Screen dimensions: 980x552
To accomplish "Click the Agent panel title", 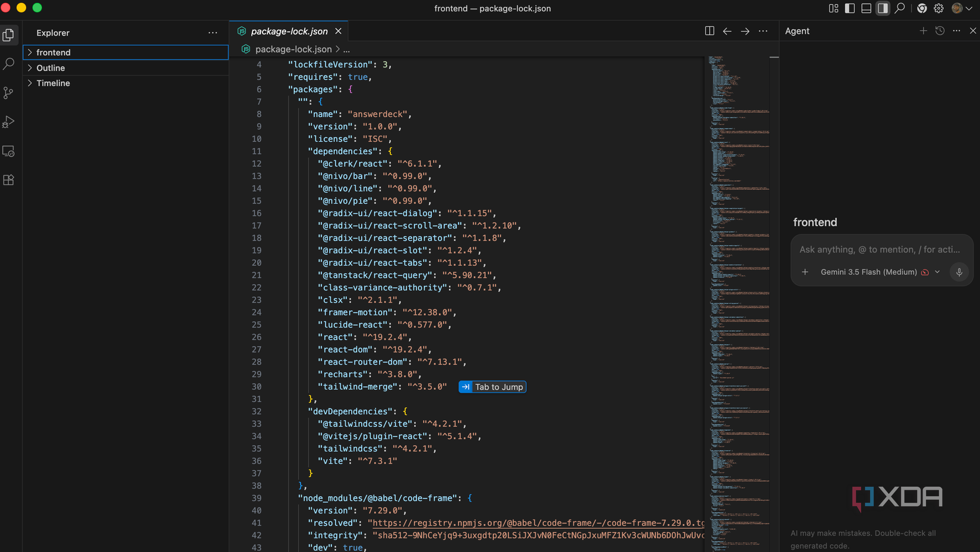I will [x=797, y=31].
